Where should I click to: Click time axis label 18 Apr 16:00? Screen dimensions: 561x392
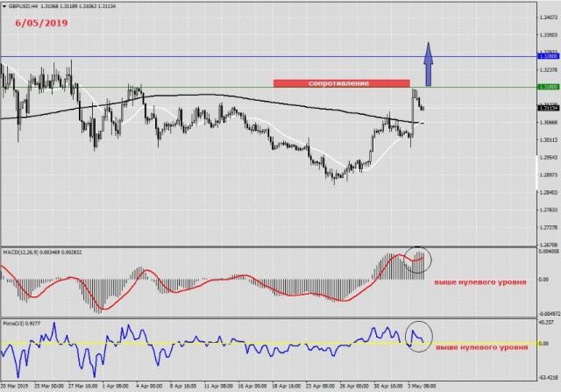286,386
